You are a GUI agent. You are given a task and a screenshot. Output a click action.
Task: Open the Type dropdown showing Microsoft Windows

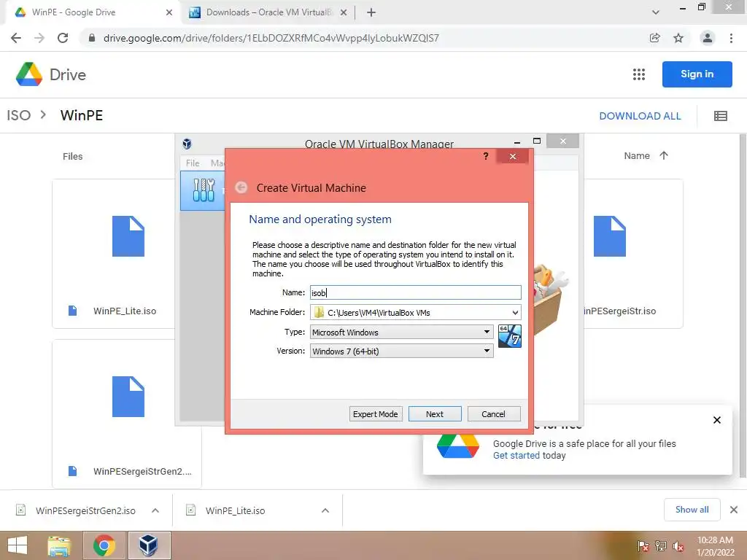402,332
